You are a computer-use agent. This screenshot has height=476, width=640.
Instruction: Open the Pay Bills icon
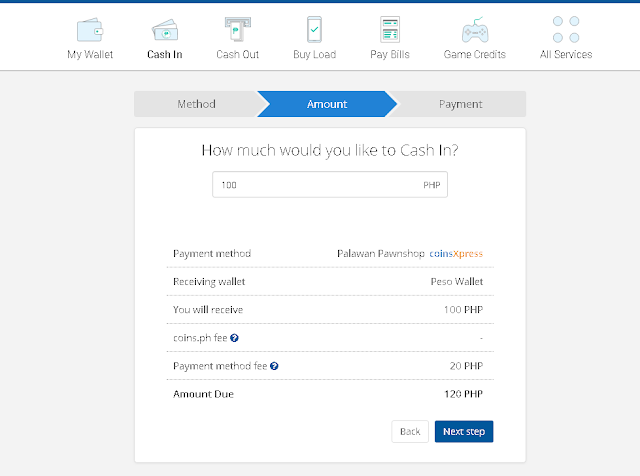pyautogui.click(x=390, y=28)
